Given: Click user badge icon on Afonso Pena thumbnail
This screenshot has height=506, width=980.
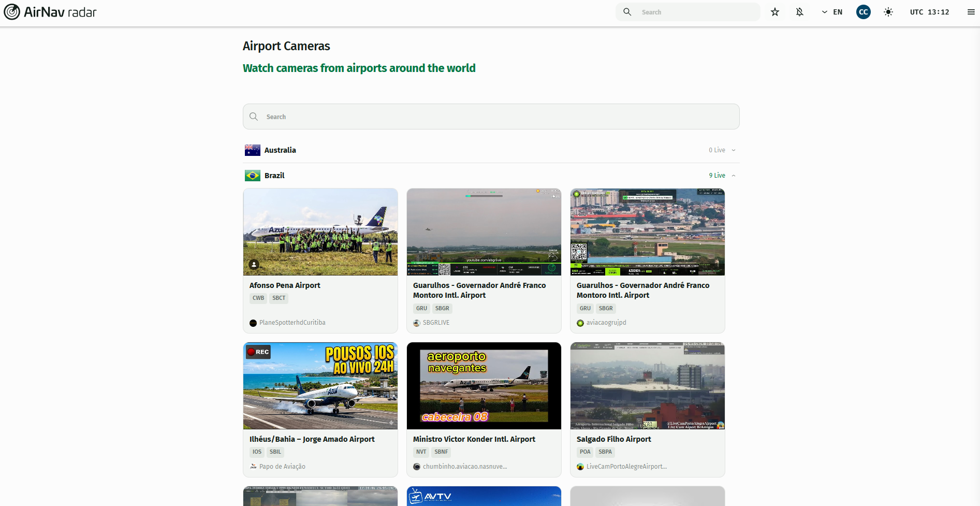Looking at the screenshot, I should [254, 264].
